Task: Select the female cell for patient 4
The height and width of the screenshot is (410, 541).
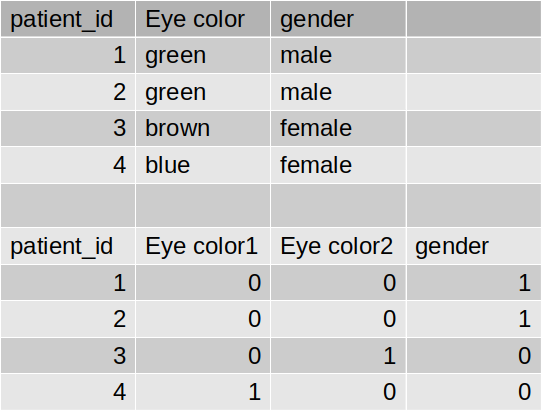Action: click(338, 165)
